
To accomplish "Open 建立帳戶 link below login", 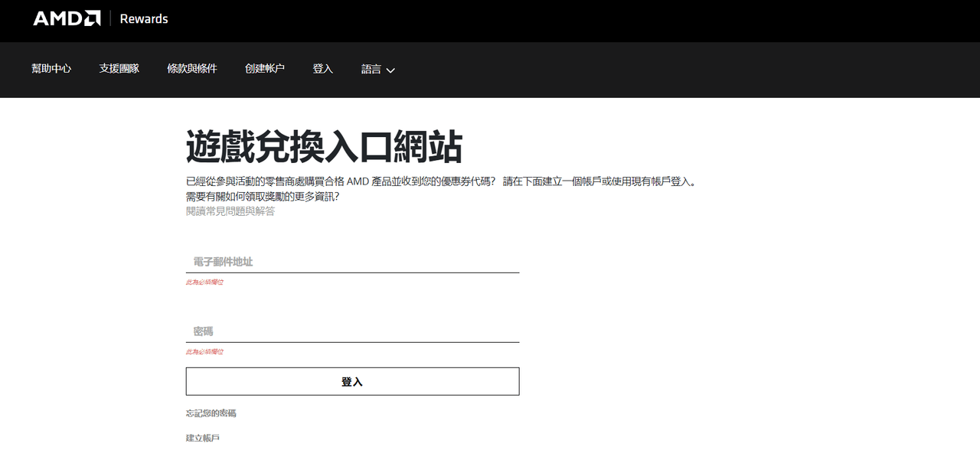I will pyautogui.click(x=203, y=438).
